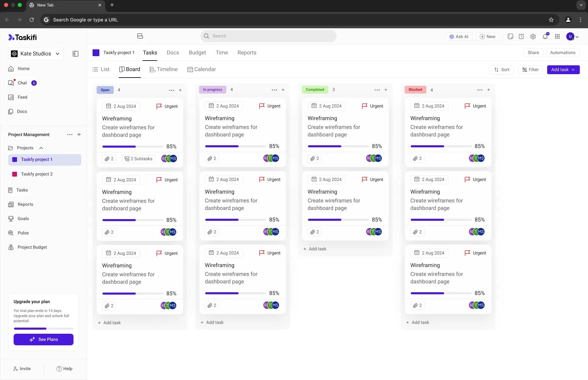Click the purple Taskfy project 1 color swatch
The image size is (588, 380).
[96, 53]
